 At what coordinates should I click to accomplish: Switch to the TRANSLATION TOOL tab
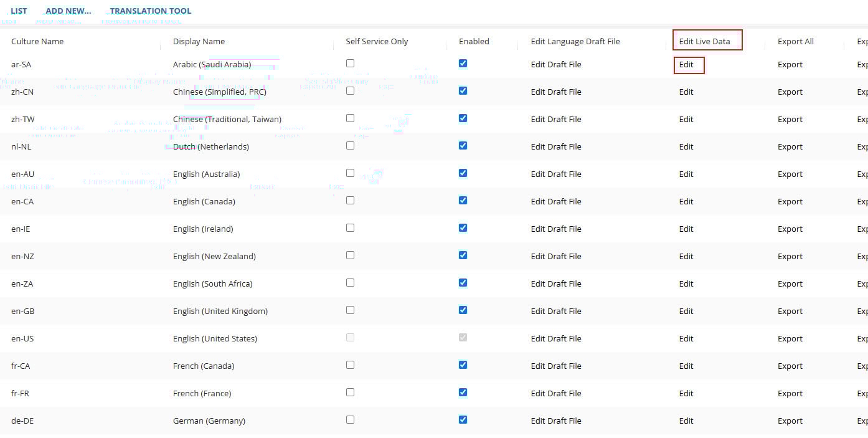(x=151, y=11)
